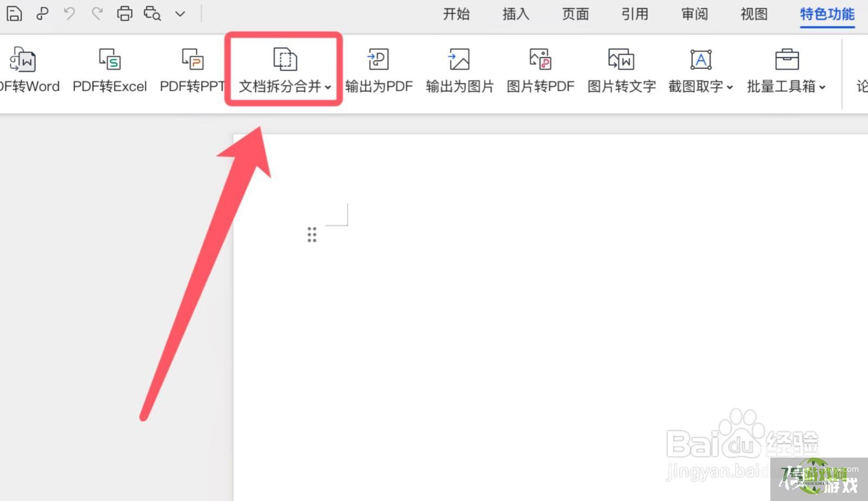The image size is (868, 501).
Task: Switch to the 插入 tab
Action: [516, 14]
